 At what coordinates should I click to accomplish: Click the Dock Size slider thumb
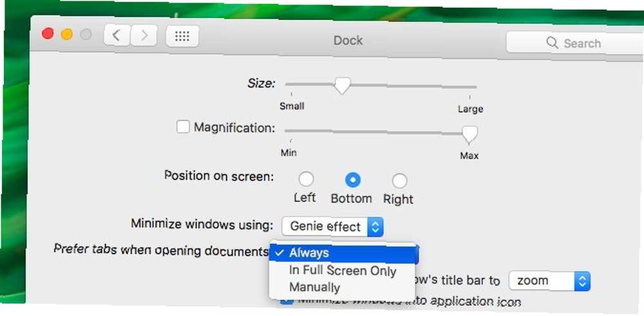342,86
